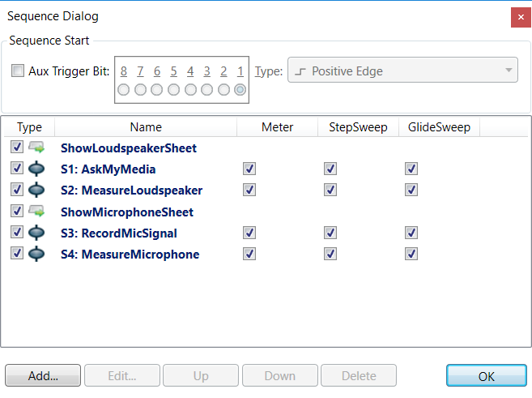Select trigger bit 1 radio button
Viewport: 532px width, 398px height.
coord(240,89)
